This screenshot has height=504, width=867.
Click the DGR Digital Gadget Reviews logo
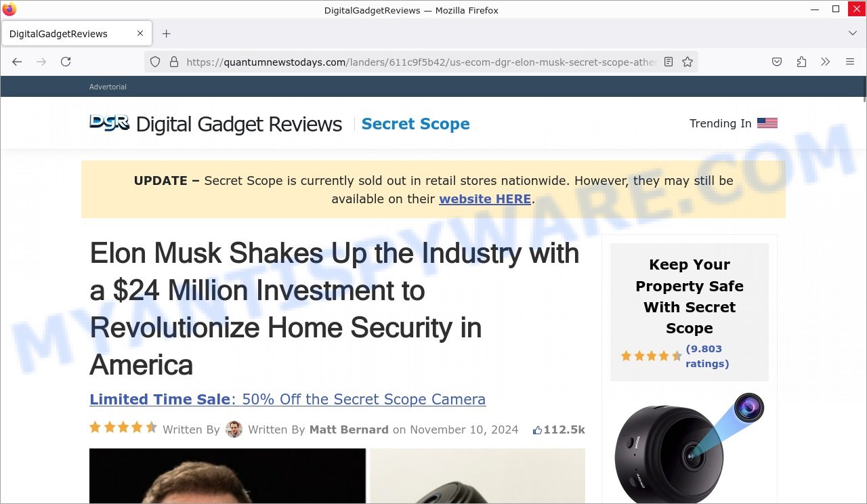point(216,124)
